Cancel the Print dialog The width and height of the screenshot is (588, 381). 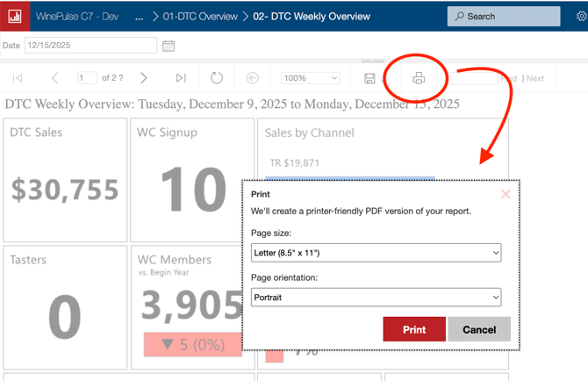coord(479,329)
